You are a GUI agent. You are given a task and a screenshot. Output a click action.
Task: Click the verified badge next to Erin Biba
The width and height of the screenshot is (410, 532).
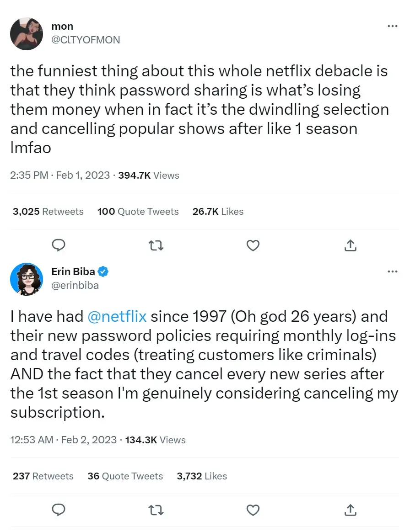[x=102, y=271]
